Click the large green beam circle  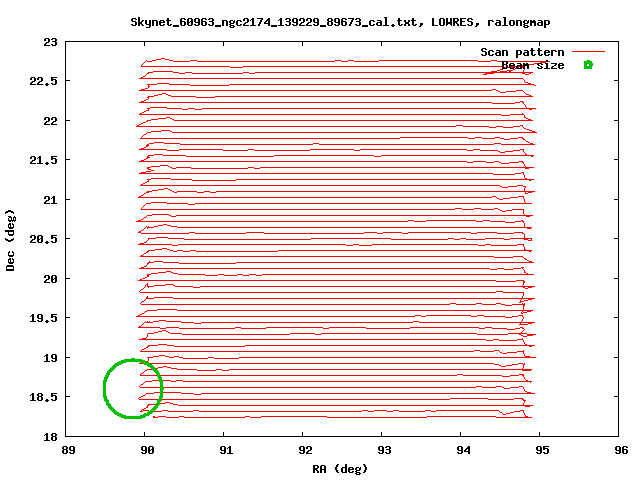[x=133, y=389]
